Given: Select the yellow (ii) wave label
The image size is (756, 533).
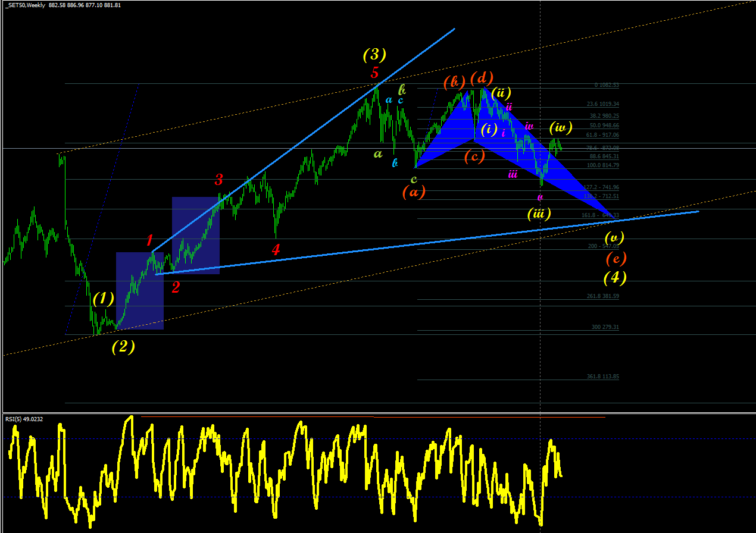Looking at the screenshot, I should point(502,93).
